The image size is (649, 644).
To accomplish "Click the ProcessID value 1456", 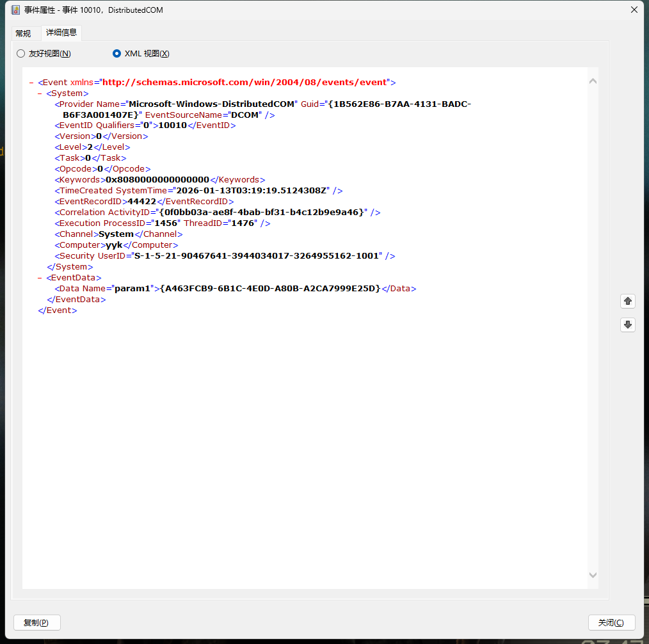I will (166, 223).
